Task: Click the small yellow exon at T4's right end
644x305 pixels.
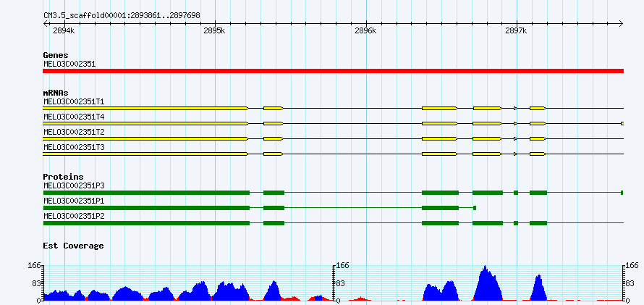Action: point(622,123)
